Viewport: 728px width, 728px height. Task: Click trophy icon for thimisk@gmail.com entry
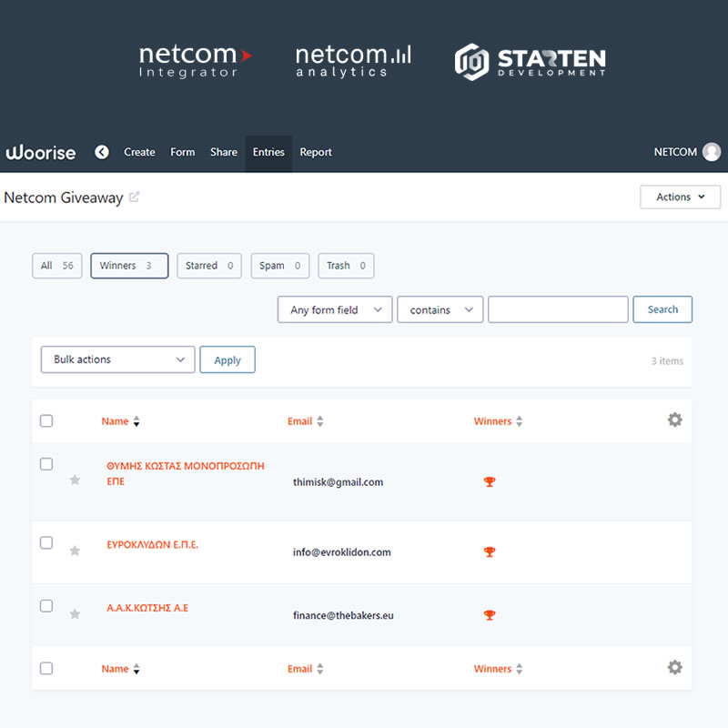pyautogui.click(x=490, y=481)
